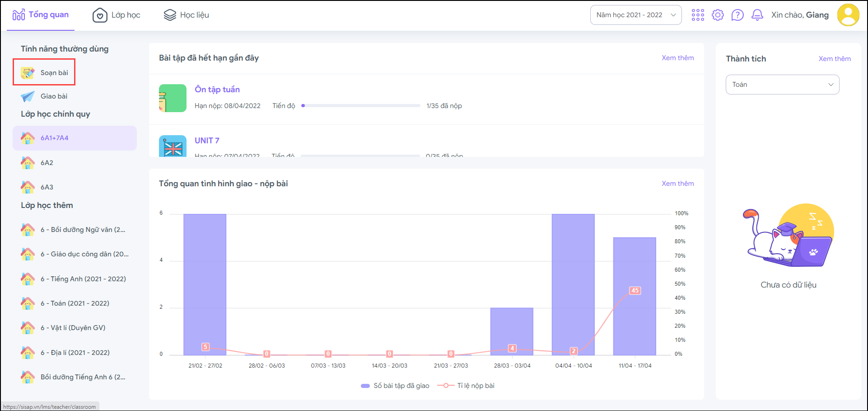Click the Giao bài paper plane icon
868x411 pixels.
[28, 96]
